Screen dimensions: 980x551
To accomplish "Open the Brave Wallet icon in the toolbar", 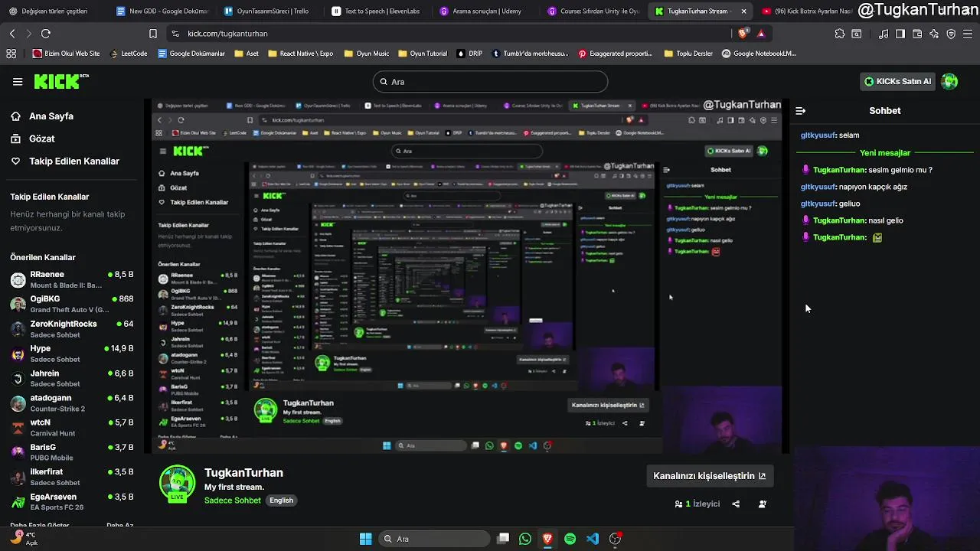I will click(917, 34).
